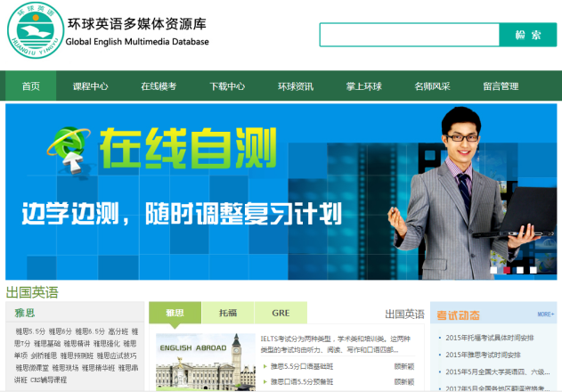Image resolution: width=562 pixels, height=392 pixels.
Task: Select the red carousel indicator dot
Action: coord(507,270)
